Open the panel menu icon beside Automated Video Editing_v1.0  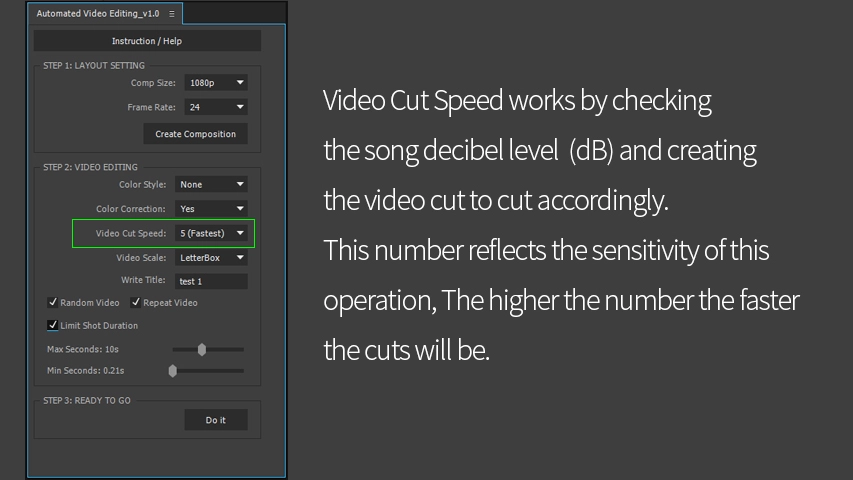tap(171, 14)
